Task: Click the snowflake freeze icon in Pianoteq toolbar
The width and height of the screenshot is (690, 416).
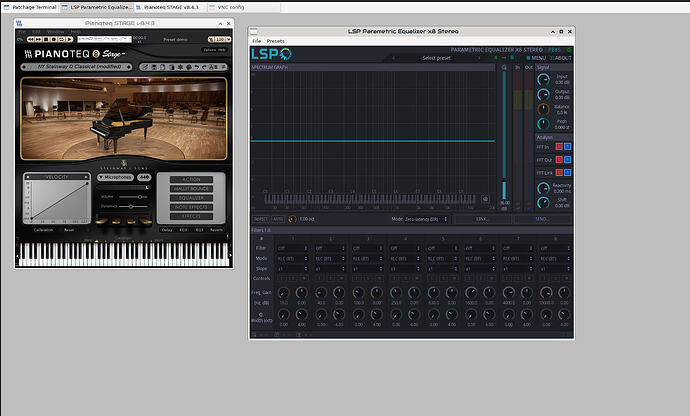Action: click(x=180, y=66)
